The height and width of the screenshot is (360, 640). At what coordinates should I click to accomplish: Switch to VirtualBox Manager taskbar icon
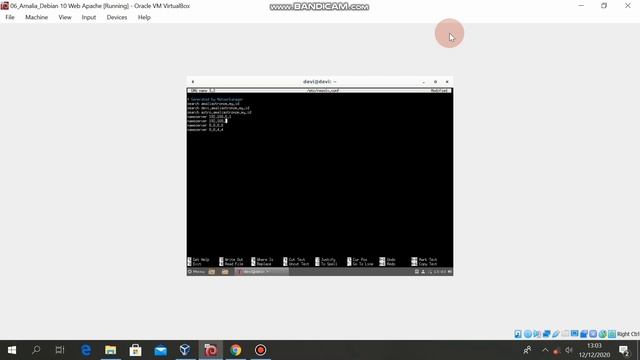pyautogui.click(x=185, y=350)
